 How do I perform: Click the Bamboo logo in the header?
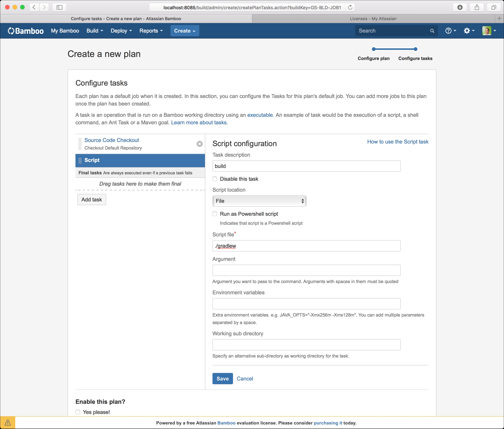[26, 31]
